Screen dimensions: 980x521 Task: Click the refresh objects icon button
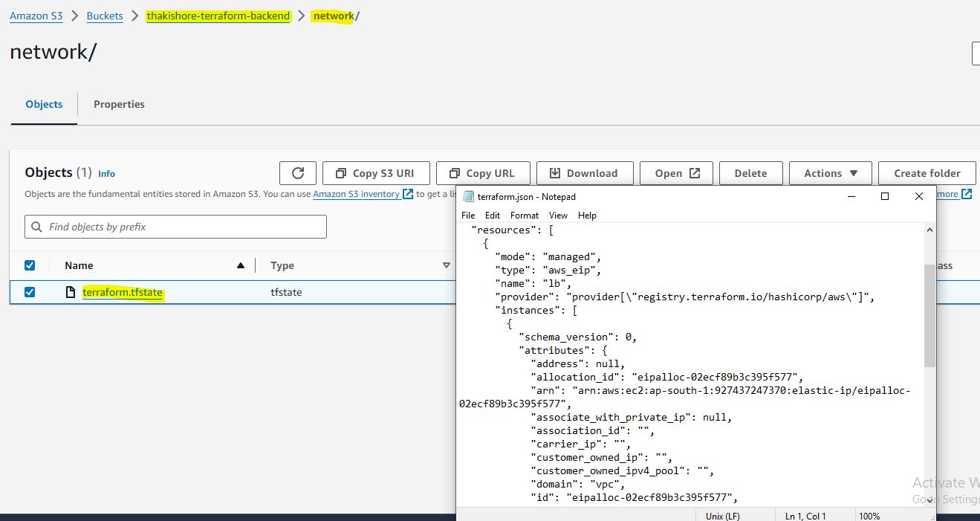tap(298, 173)
